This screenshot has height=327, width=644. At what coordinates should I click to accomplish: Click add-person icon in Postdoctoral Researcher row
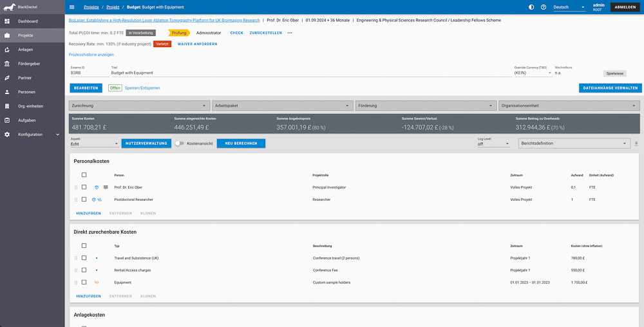pyautogui.click(x=99, y=200)
